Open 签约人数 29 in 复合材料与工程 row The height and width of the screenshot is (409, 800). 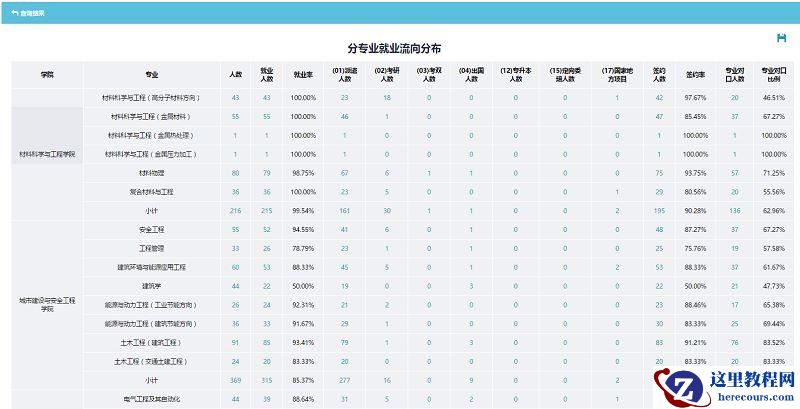point(659,192)
